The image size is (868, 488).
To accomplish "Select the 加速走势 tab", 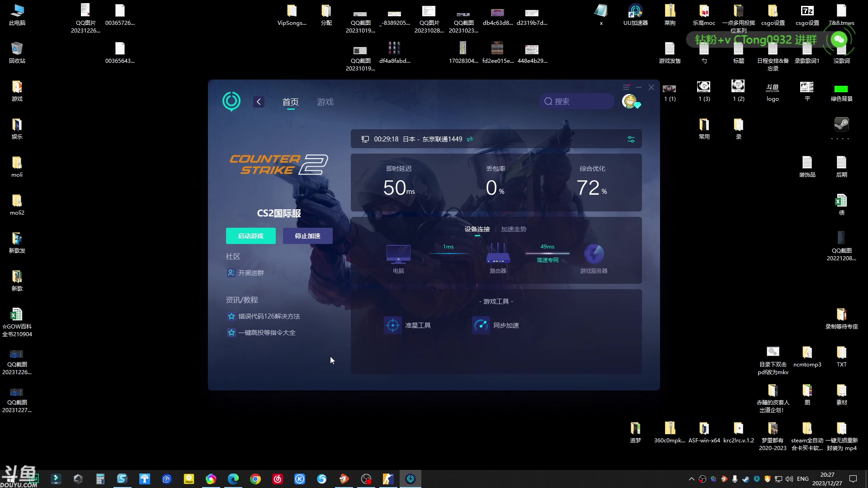I will click(x=514, y=229).
